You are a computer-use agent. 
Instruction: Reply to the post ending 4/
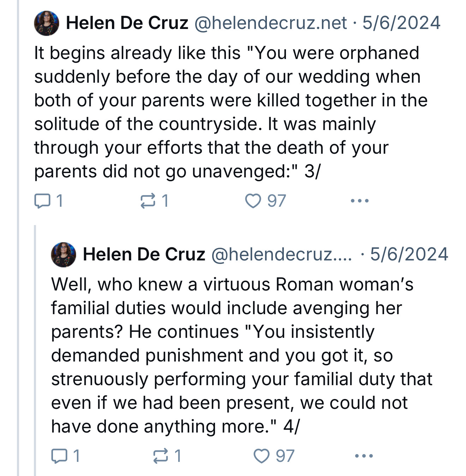59,456
